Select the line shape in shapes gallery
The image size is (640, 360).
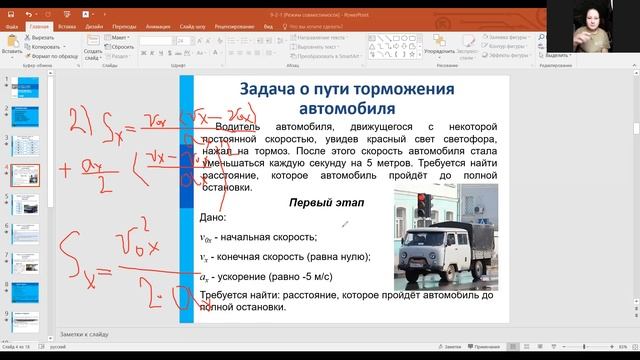(380, 38)
